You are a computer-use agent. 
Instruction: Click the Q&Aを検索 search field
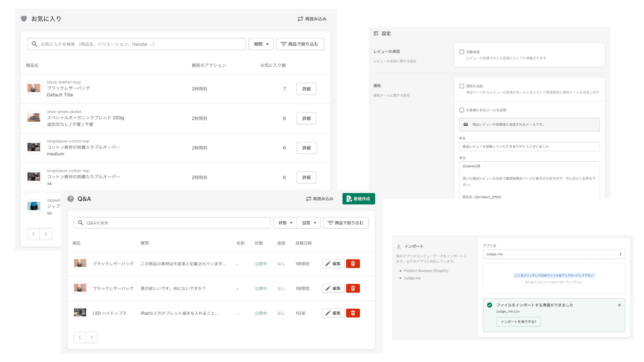(x=171, y=222)
